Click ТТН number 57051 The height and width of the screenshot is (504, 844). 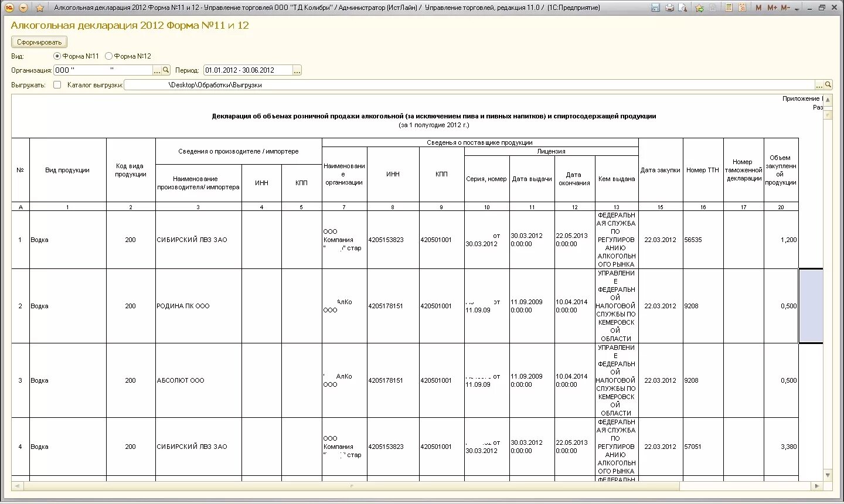tap(703, 447)
